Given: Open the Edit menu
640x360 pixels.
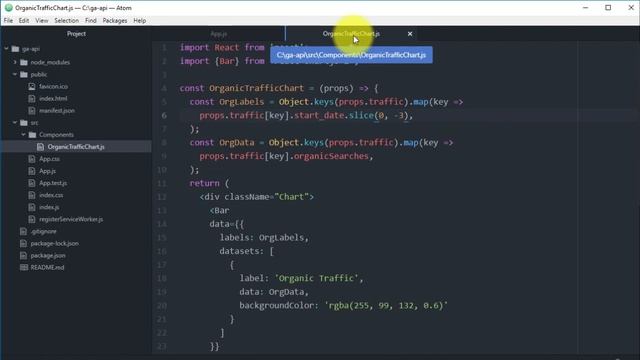Looking at the screenshot, I should pyautogui.click(x=24, y=20).
